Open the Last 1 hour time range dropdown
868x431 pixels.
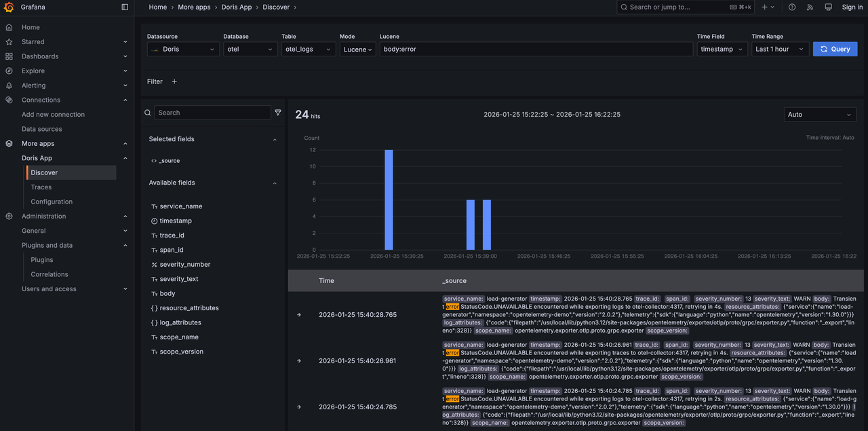pyautogui.click(x=778, y=48)
